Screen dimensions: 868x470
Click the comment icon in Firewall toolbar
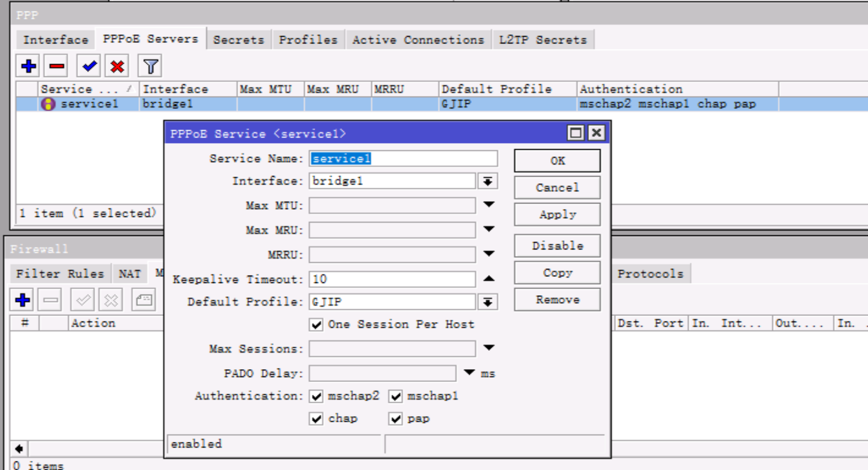143,300
